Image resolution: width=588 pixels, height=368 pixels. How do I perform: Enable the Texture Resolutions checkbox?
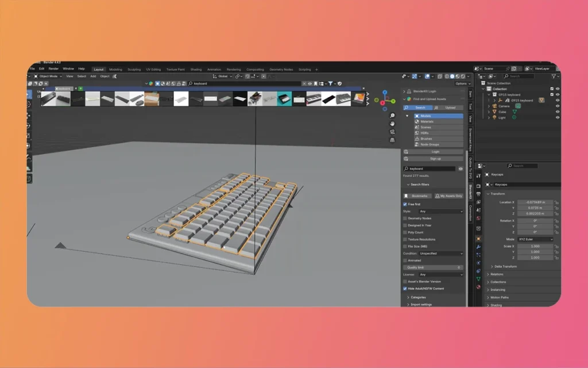point(405,239)
